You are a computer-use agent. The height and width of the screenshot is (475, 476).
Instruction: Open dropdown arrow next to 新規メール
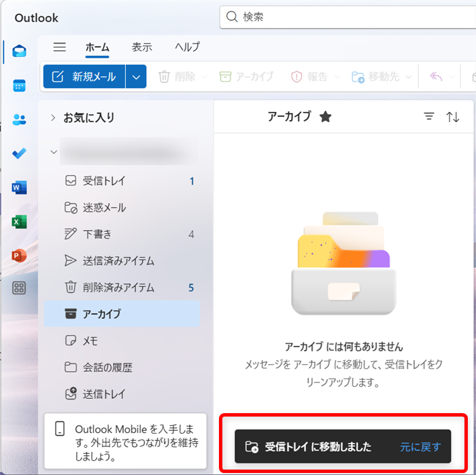(136, 77)
